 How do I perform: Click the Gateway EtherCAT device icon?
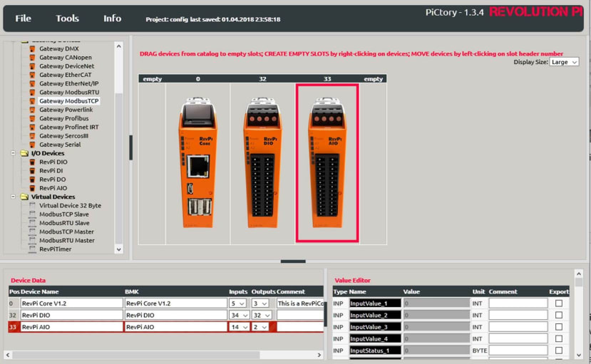tap(32, 75)
